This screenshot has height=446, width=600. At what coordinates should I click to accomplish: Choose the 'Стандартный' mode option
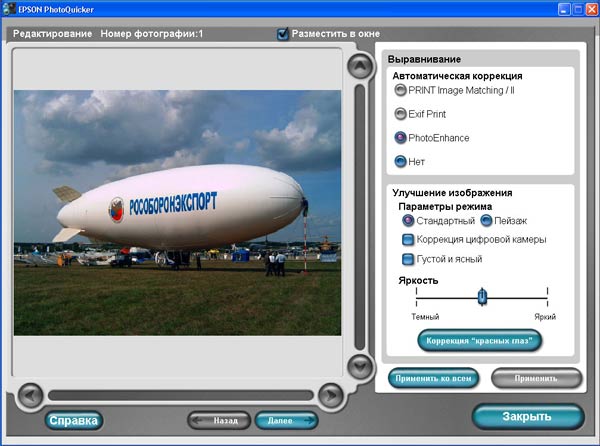tap(408, 220)
